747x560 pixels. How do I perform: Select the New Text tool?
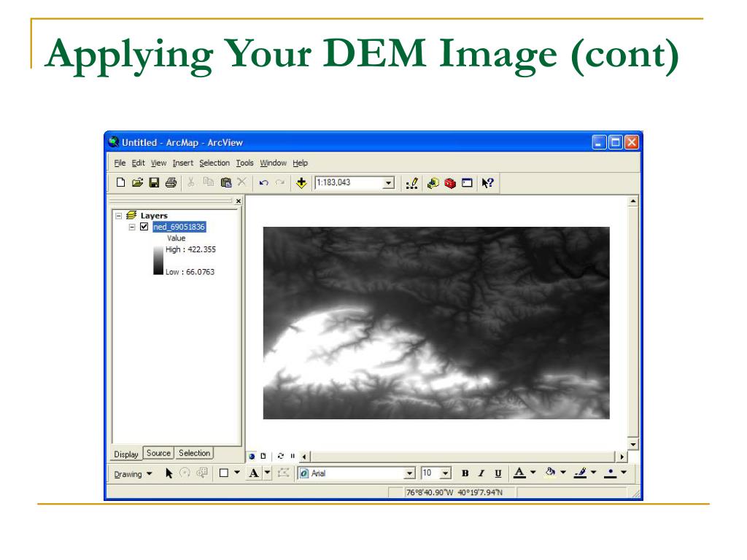pyautogui.click(x=254, y=472)
